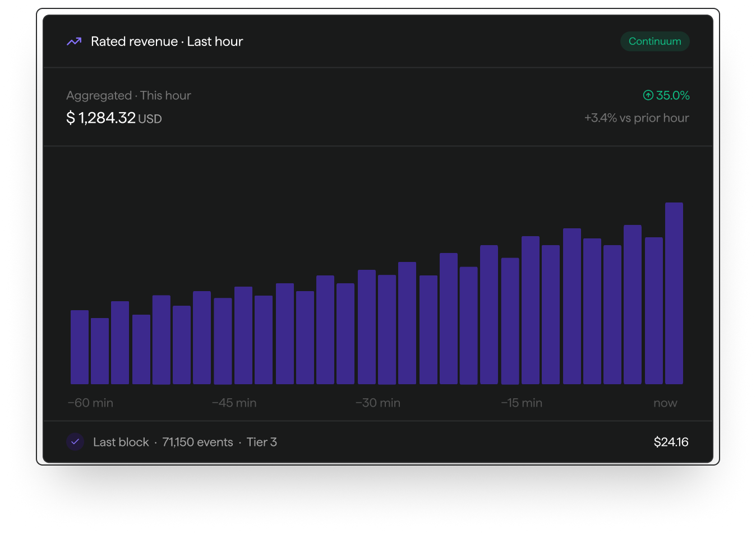756x534 pixels.
Task: Click the 'Aggregated · This hour' label
Action: pos(128,95)
